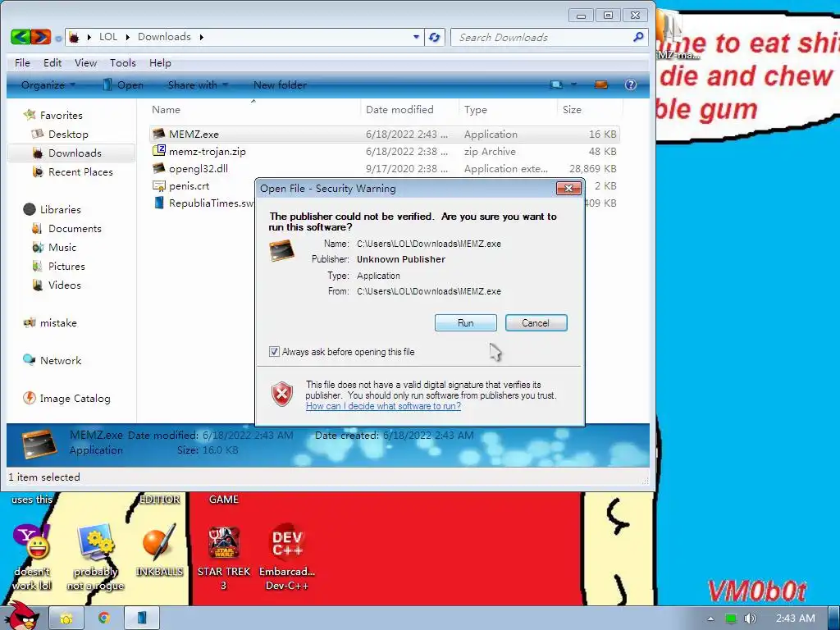Select Desktop in navigation pane
Image resolution: width=840 pixels, height=630 pixels.
point(68,135)
